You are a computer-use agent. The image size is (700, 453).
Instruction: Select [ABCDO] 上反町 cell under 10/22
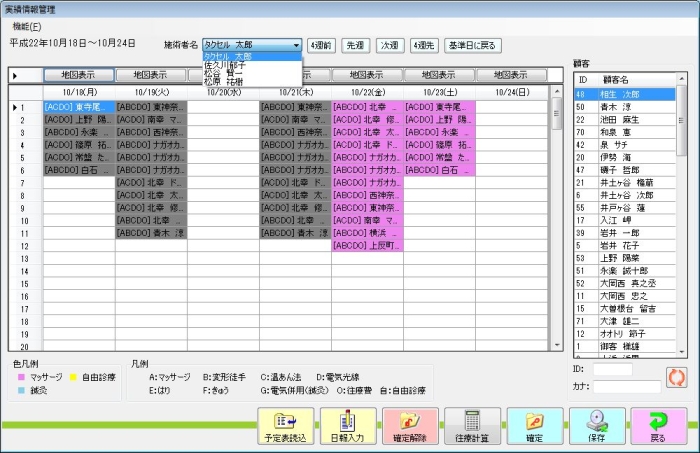(367, 245)
